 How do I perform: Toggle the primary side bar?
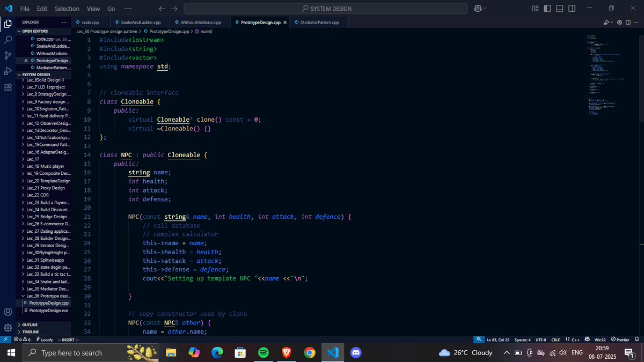pos(547,9)
